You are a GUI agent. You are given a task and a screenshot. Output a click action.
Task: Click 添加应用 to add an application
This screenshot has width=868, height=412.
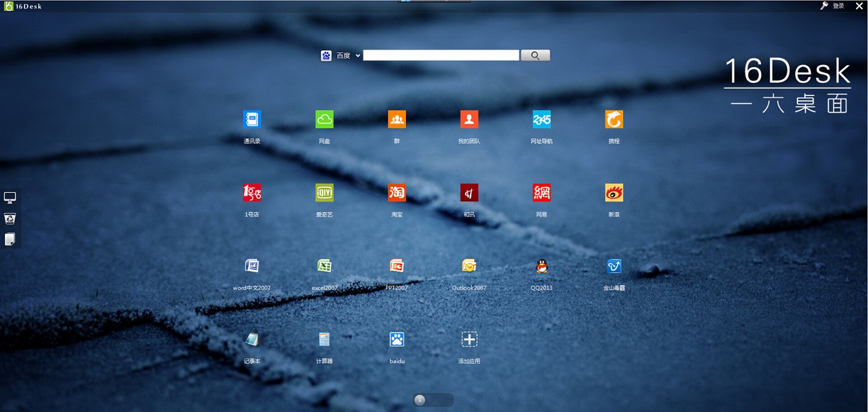coord(469,339)
